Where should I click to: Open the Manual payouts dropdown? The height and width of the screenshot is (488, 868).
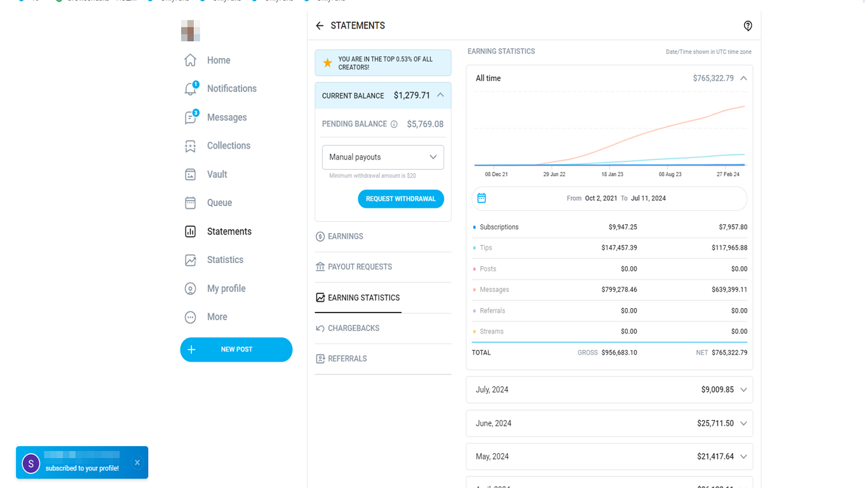coord(383,157)
